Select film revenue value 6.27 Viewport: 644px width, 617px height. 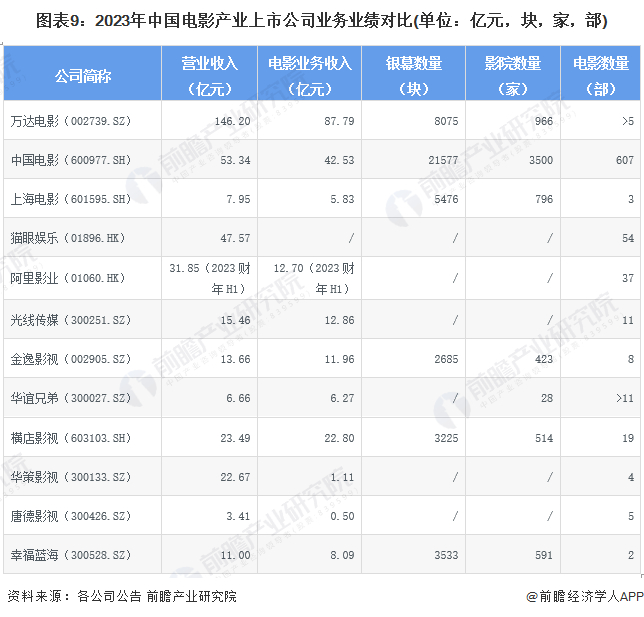point(342,398)
